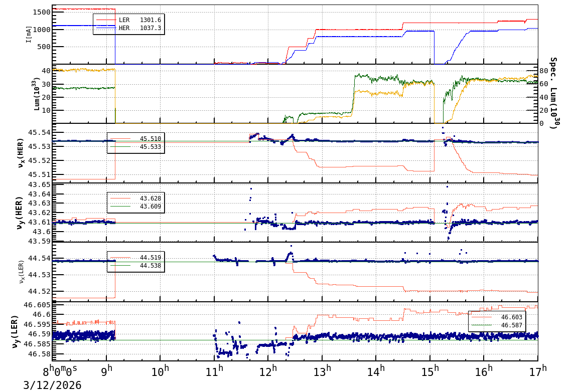Select the 45.533 legend value
The height and width of the screenshot is (392, 579).
coord(151,147)
